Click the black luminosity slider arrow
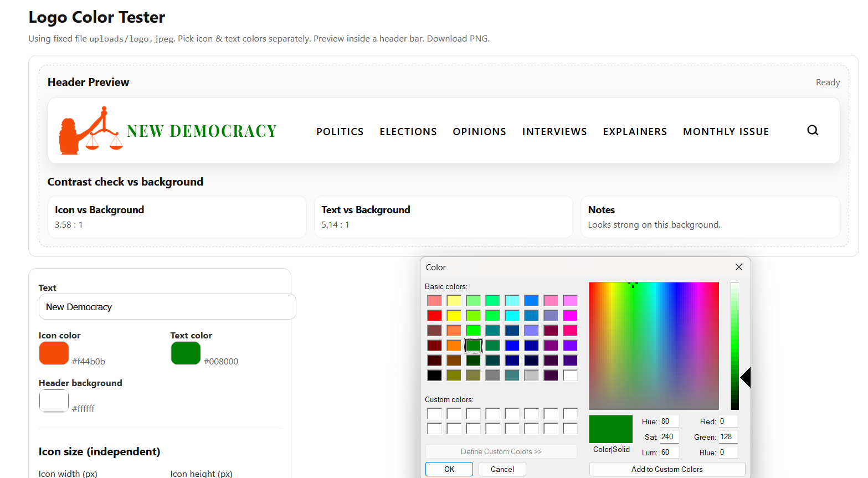This screenshot has height=478, width=868. (746, 377)
